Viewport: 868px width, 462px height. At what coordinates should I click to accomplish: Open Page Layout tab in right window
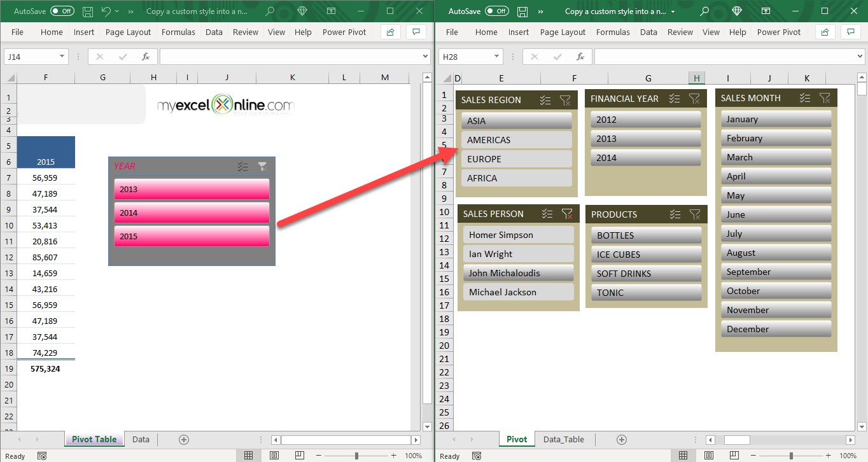pyautogui.click(x=563, y=32)
